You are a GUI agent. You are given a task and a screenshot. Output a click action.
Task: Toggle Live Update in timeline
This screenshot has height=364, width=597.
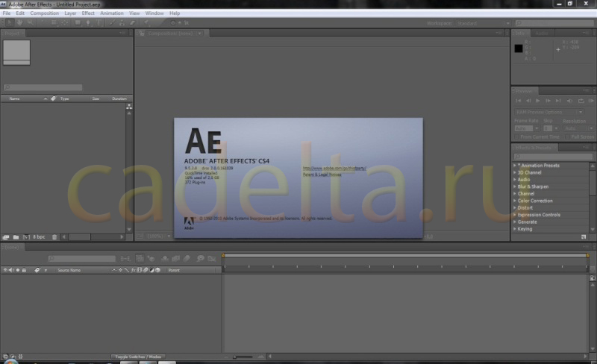pyautogui.click(x=140, y=259)
